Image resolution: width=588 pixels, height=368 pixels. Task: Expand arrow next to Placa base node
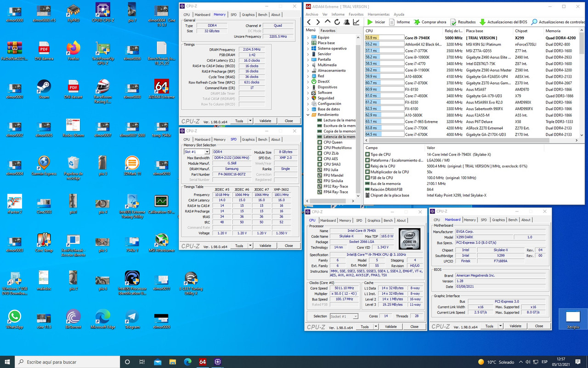308,43
